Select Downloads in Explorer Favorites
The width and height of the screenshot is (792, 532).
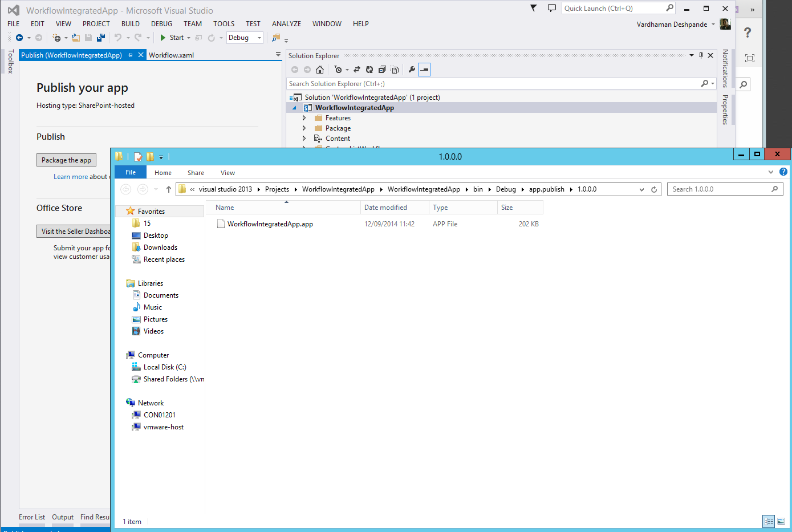160,247
